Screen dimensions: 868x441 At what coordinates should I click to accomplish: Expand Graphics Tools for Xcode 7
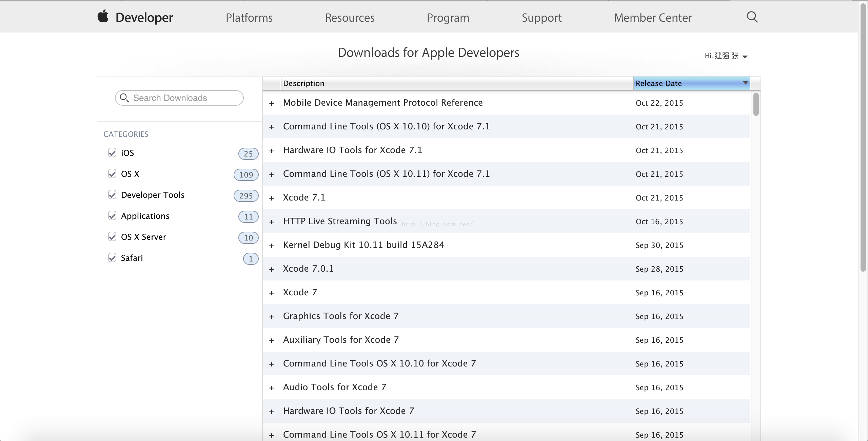[x=271, y=317]
